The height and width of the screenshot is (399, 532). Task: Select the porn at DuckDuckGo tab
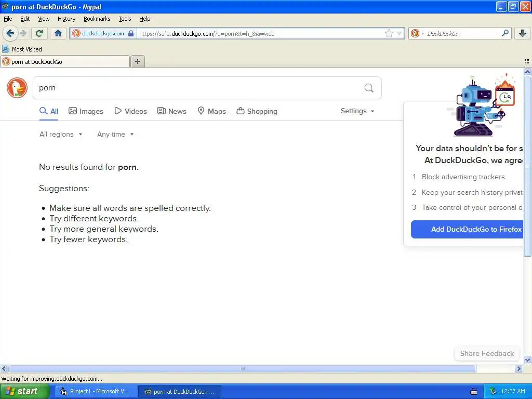pyautogui.click(x=65, y=62)
